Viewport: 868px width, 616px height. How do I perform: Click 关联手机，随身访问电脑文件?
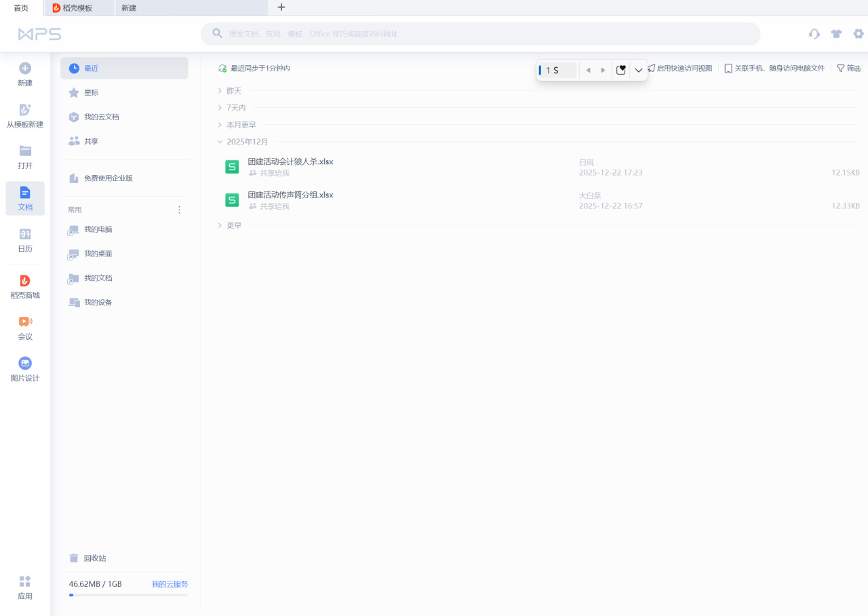click(x=774, y=69)
